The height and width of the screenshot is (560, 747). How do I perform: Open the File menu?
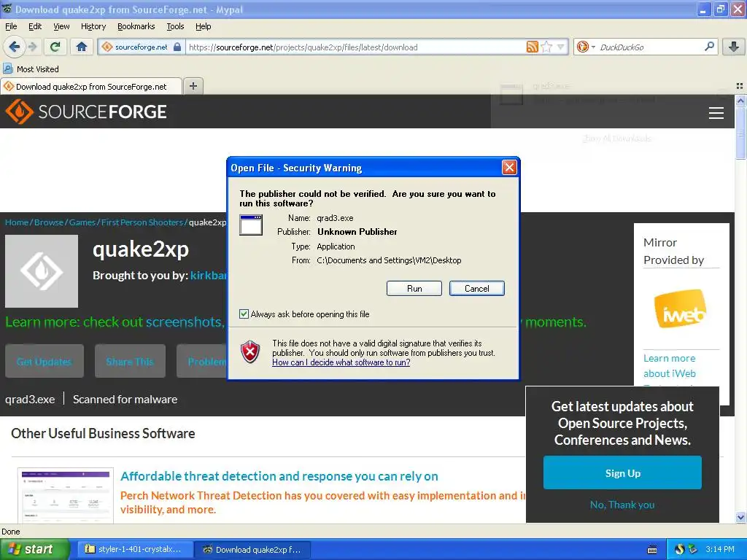[11, 27]
